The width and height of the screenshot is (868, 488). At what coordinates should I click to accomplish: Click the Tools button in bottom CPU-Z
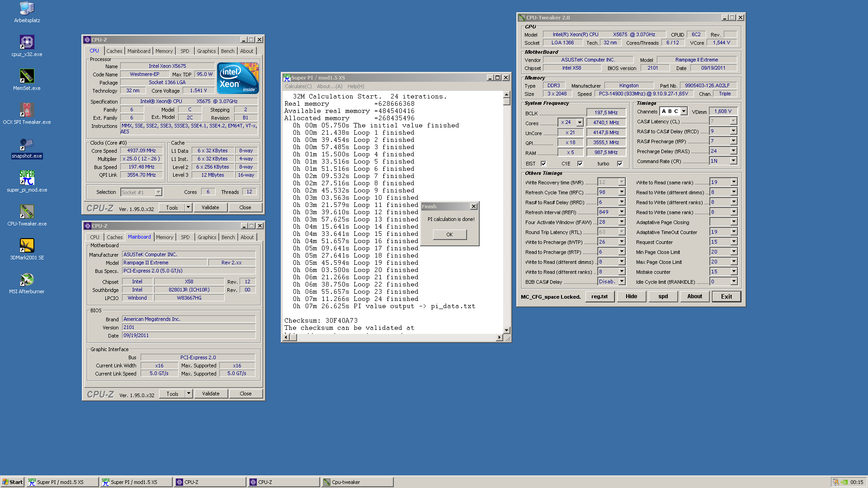172,394
